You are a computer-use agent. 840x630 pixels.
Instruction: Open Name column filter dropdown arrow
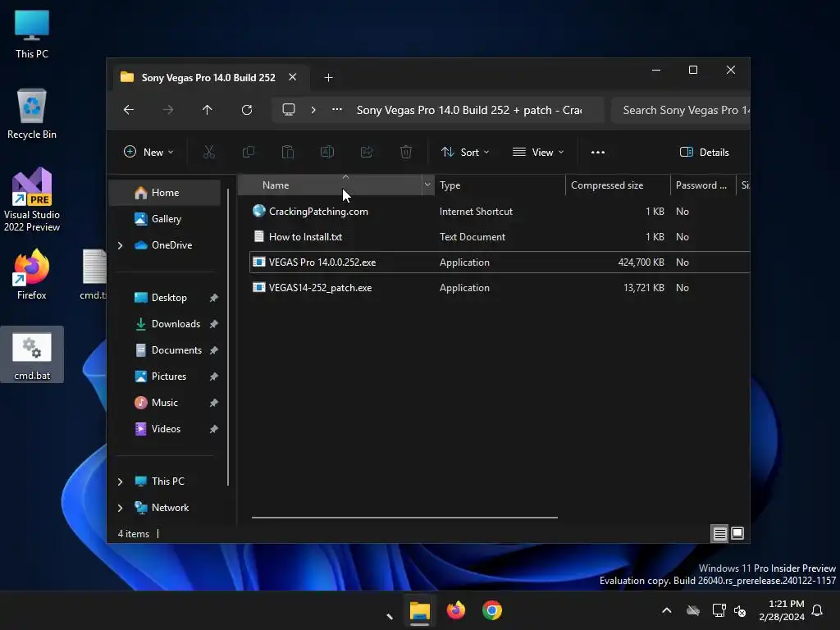(427, 185)
